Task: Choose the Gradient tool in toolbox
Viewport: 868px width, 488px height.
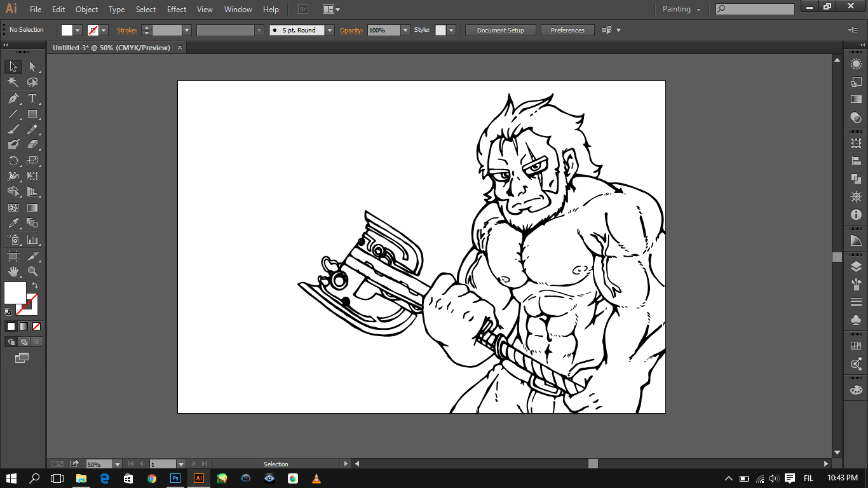Action: tap(32, 208)
